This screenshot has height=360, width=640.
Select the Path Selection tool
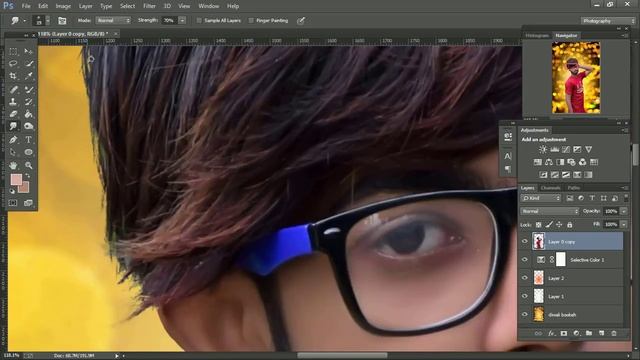click(13, 152)
